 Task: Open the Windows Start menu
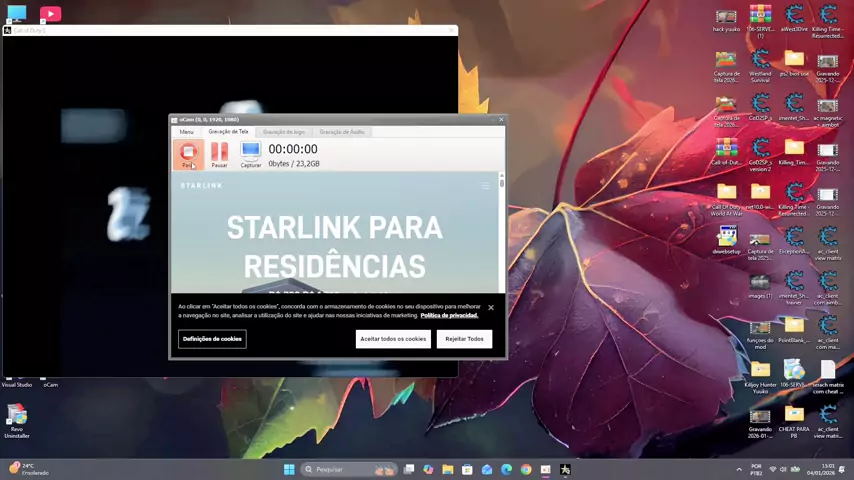(x=289, y=469)
